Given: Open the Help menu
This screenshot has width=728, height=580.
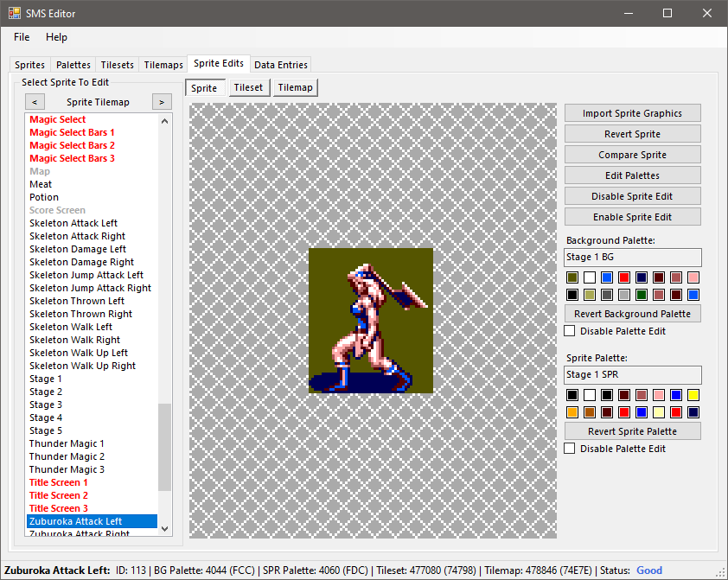Looking at the screenshot, I should pos(56,37).
